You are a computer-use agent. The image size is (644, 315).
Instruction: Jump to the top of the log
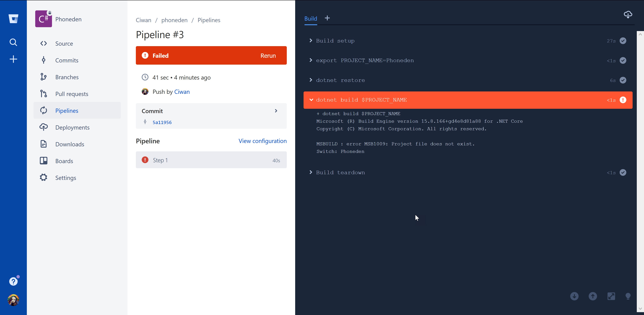pos(593,296)
